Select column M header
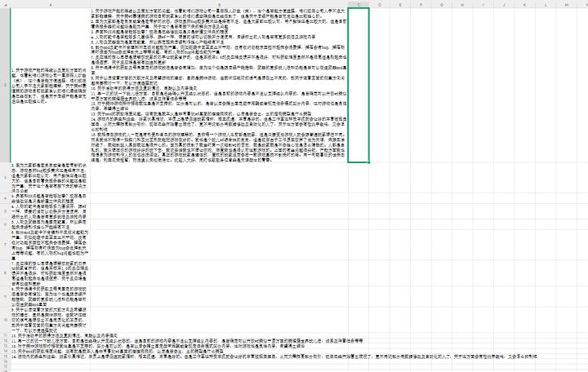Viewport: 588px width, 372px height. click(x=566, y=5)
